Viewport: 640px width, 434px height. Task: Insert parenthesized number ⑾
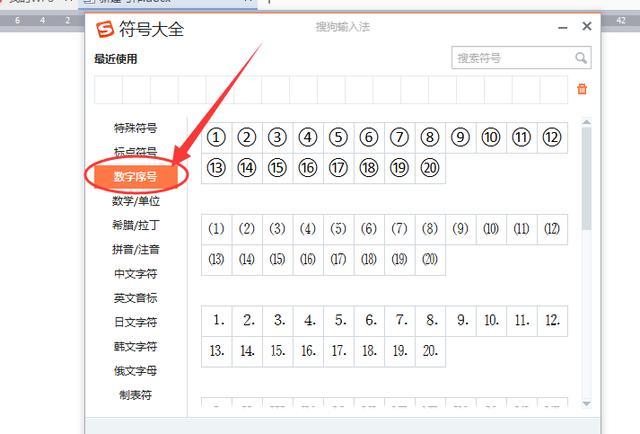pos(521,229)
